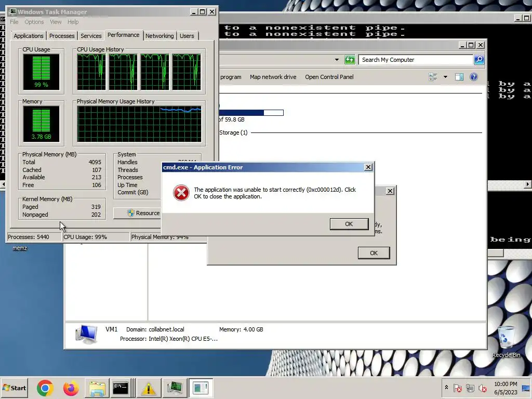The width and height of the screenshot is (532, 399).
Task: Click Open Control Panel in Explorer toolbar
Action: coord(329,77)
